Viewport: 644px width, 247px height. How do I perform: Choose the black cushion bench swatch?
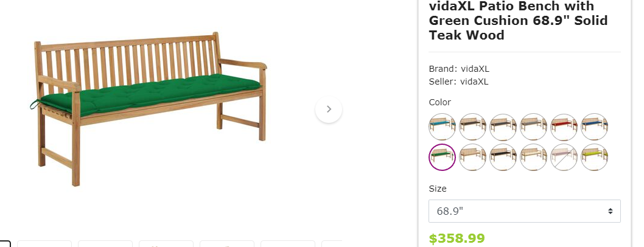[503, 157]
